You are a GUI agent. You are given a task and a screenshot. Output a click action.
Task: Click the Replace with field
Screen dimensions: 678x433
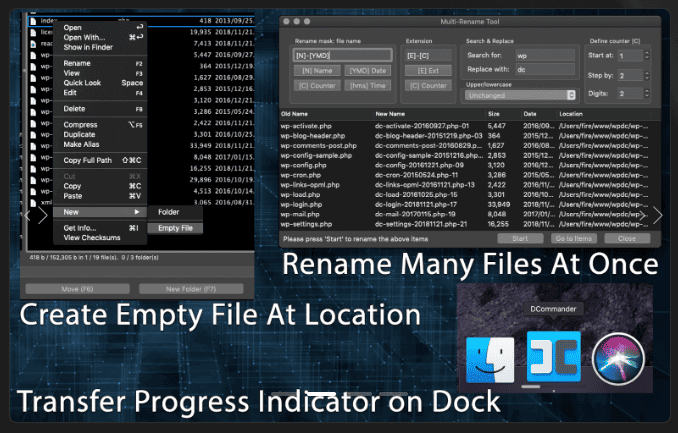(545, 69)
